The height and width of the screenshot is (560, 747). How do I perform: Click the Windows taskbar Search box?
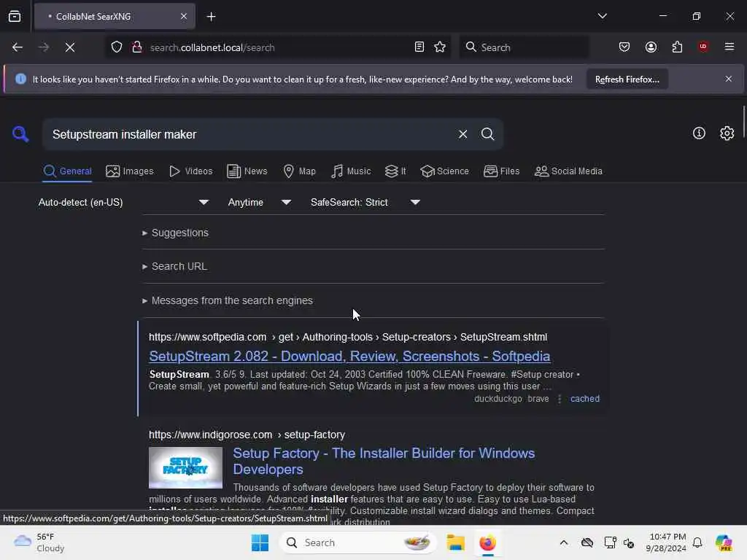click(357, 542)
